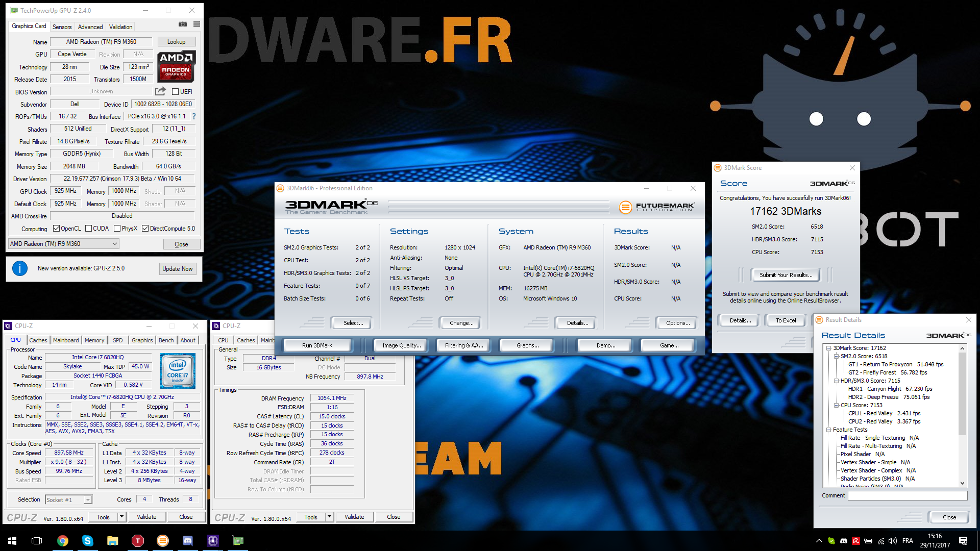Click the Avira tray icon
980x551 pixels.
(x=856, y=541)
